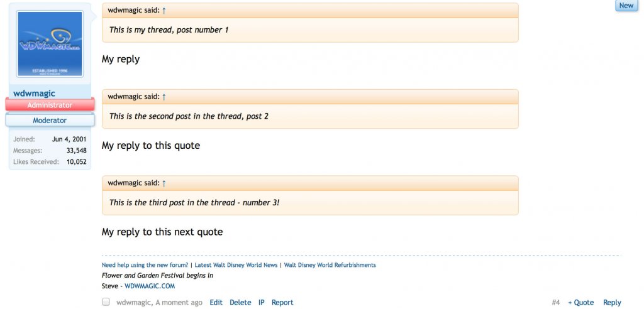Open the wdwmagic username profile link
644x309 pixels.
tap(34, 94)
